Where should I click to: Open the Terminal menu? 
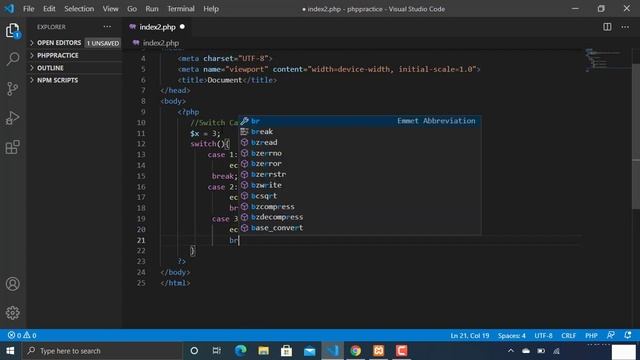tap(180, 9)
